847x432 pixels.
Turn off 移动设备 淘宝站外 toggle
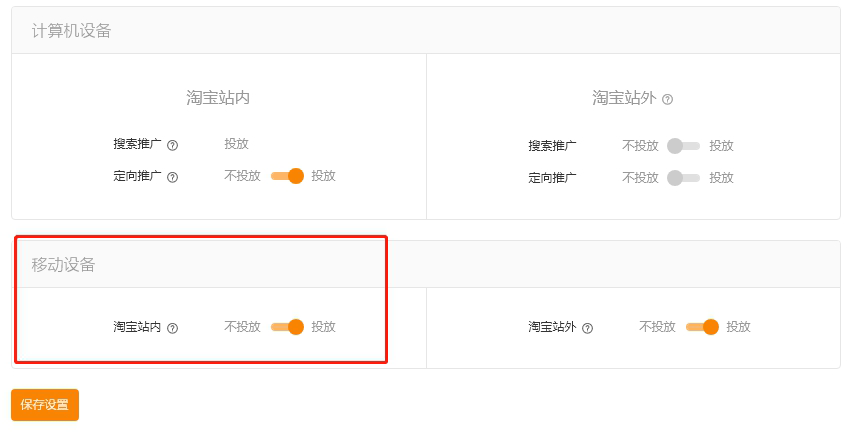click(x=702, y=327)
